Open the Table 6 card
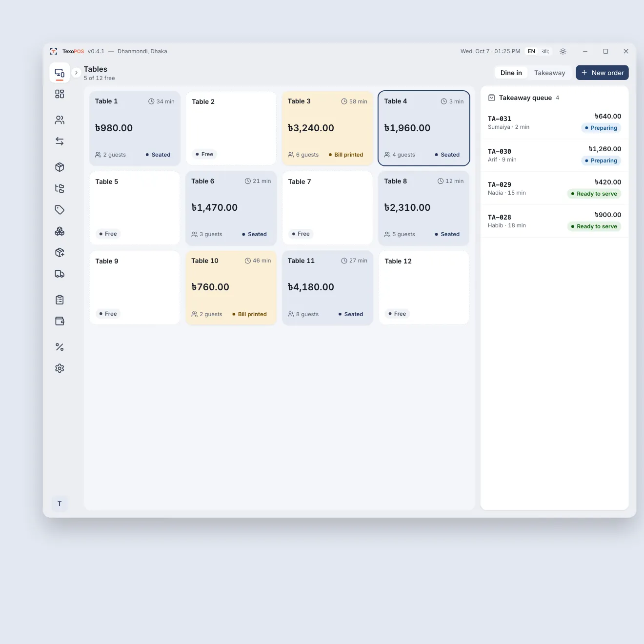 click(231, 208)
